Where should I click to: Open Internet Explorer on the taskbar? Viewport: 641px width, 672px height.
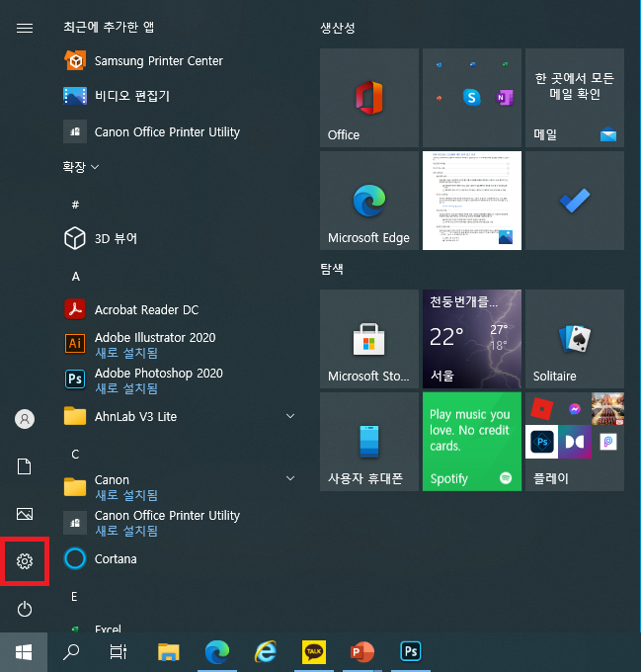click(x=266, y=652)
